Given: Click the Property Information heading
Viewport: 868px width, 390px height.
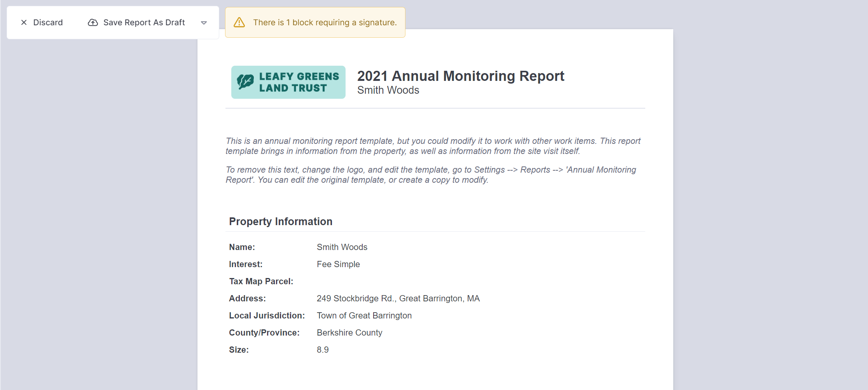Looking at the screenshot, I should click(281, 221).
